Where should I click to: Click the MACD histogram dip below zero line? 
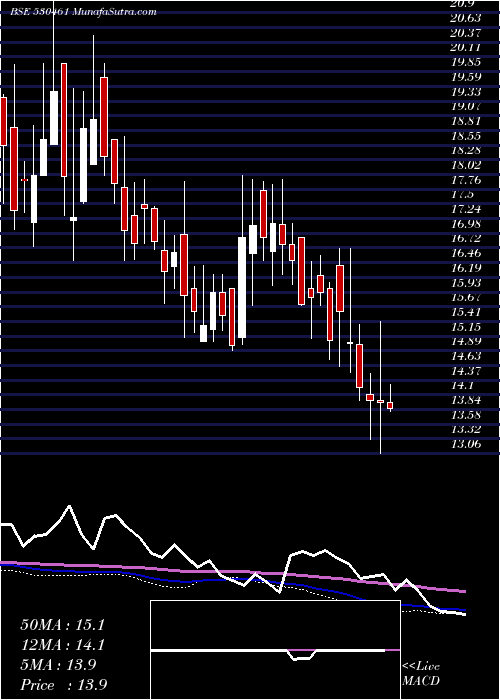[302, 655]
